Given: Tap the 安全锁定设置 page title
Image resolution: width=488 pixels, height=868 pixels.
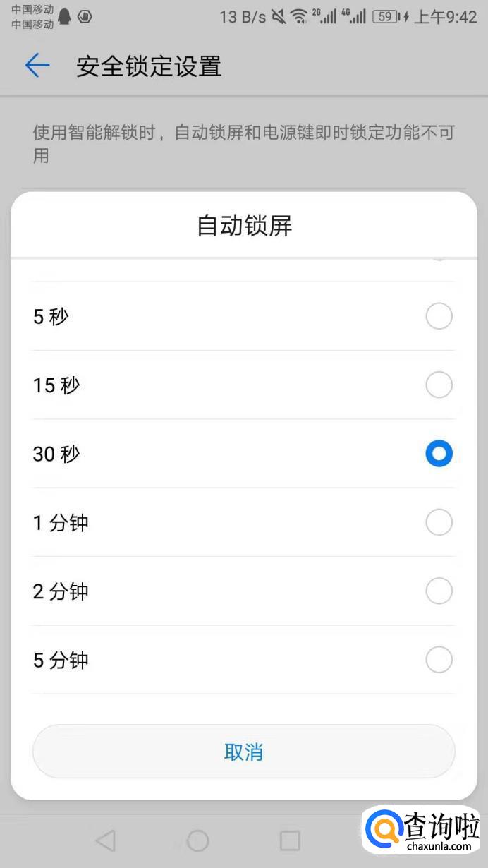Looking at the screenshot, I should (149, 67).
